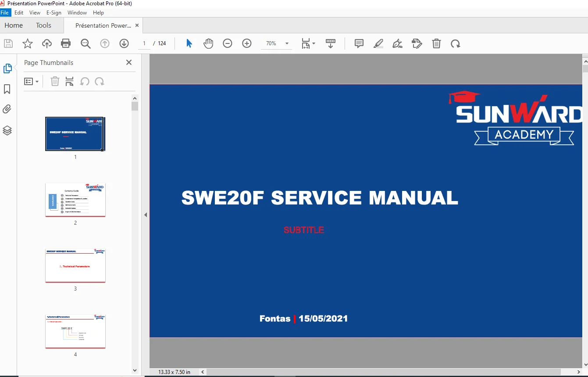Image resolution: width=588 pixels, height=377 pixels.
Task: Click the 13.33 x 7.50 in page size
Action: [x=175, y=372]
